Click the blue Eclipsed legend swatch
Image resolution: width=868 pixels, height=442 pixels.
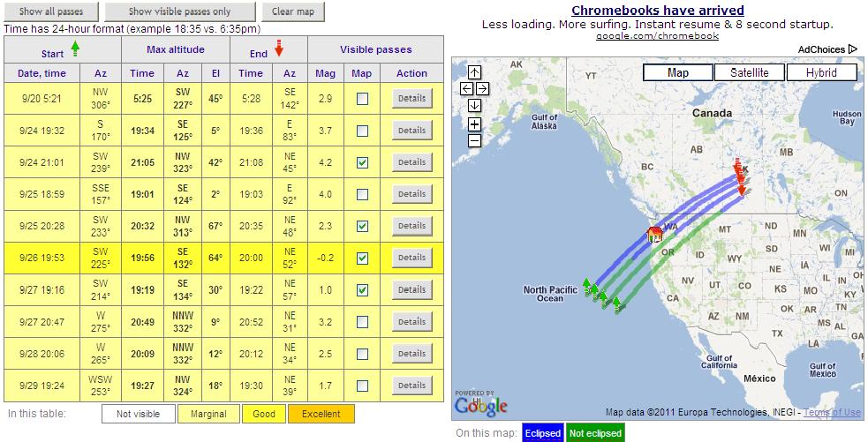click(541, 433)
